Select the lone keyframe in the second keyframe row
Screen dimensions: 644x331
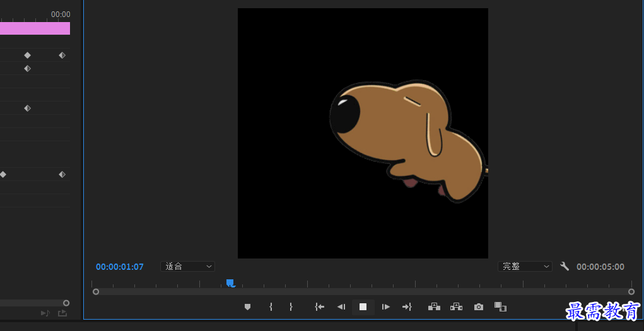(28, 69)
